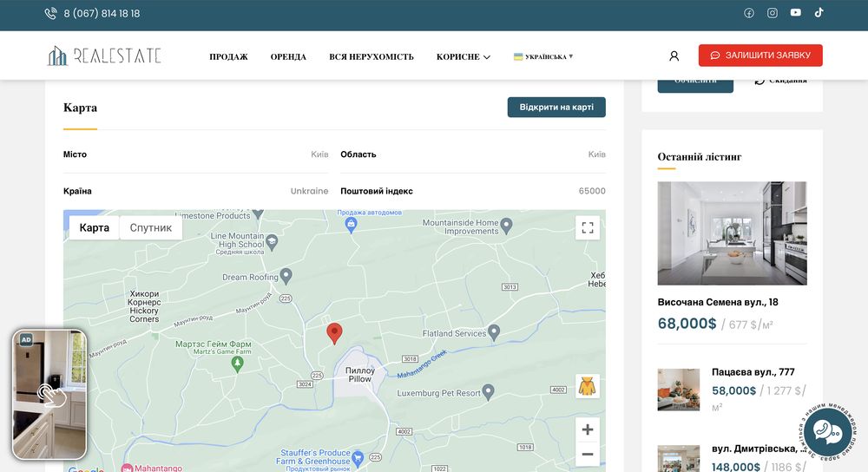Zoom in on the map
Image resolution: width=868 pixels, height=472 pixels.
[x=588, y=429]
